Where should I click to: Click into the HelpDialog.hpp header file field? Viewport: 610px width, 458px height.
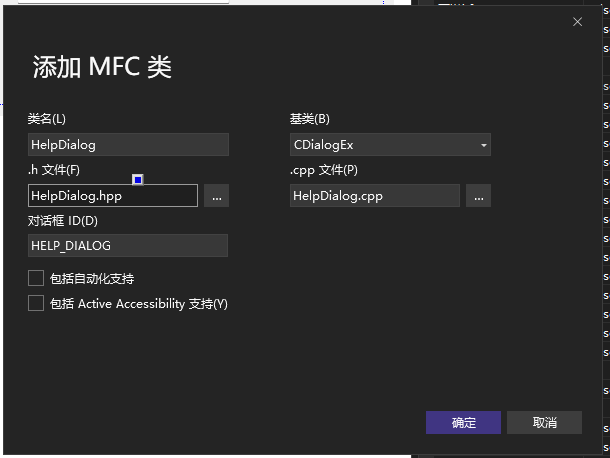[x=112, y=196]
